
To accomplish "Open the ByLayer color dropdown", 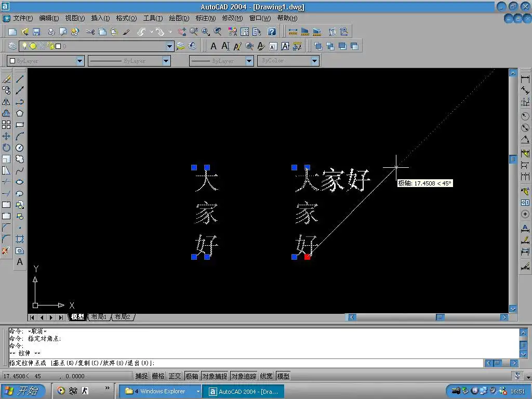I will coord(79,61).
